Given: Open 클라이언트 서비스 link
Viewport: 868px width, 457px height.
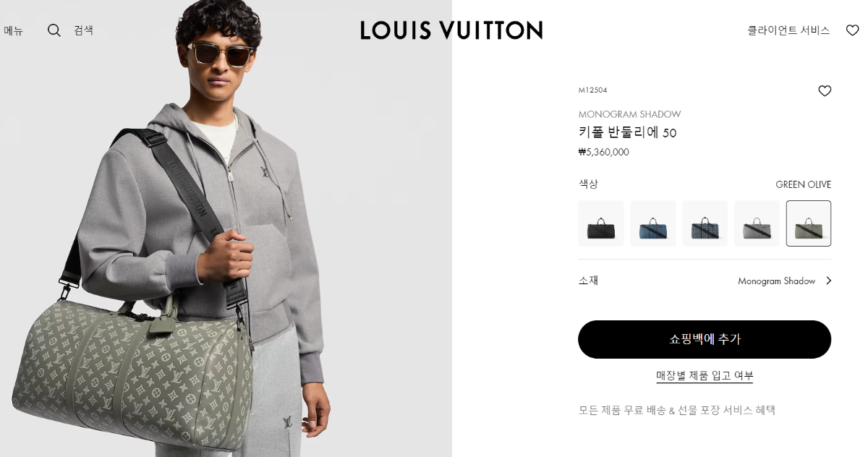Looking at the screenshot, I should (788, 30).
